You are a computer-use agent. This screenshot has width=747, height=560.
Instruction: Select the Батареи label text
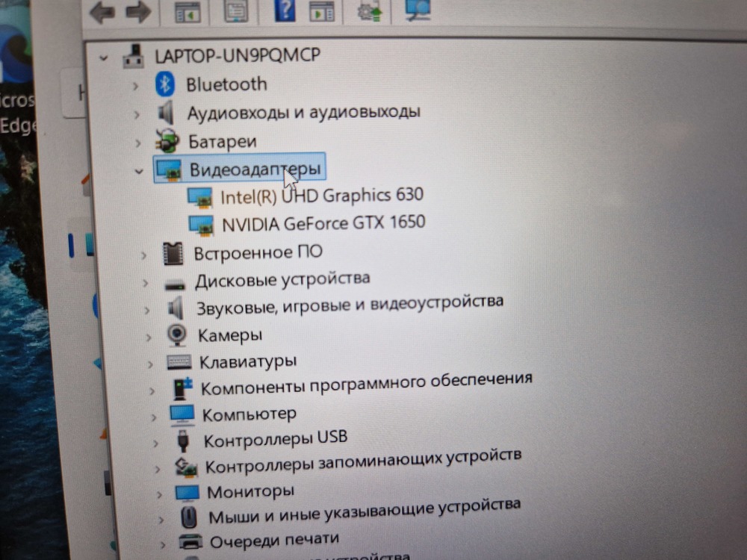pyautogui.click(x=223, y=141)
